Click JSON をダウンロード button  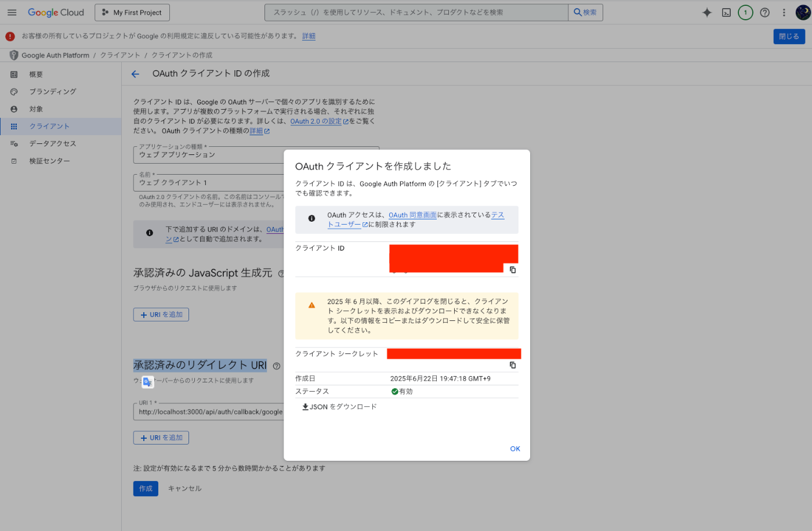click(x=339, y=407)
